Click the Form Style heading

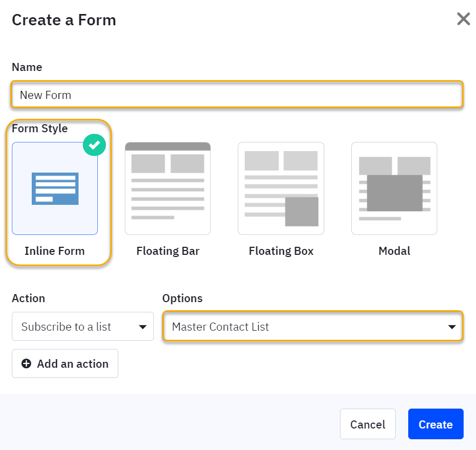(40, 128)
